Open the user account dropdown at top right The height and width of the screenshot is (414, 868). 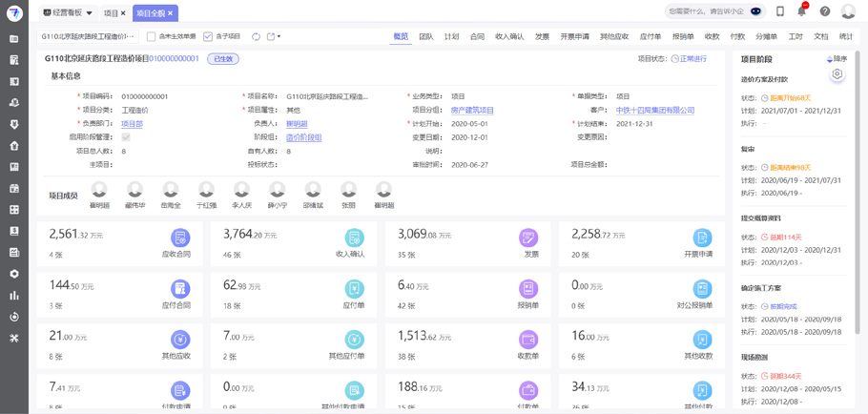tap(849, 11)
